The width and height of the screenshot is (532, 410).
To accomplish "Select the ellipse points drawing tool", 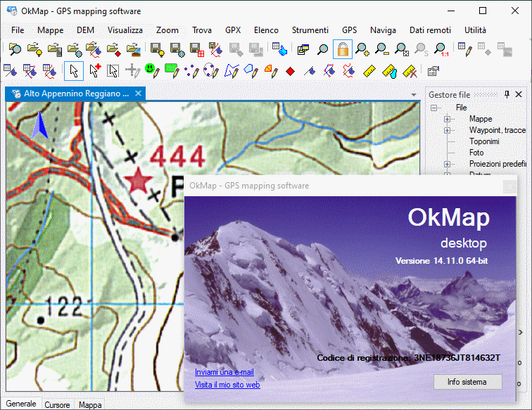I will point(211,70).
